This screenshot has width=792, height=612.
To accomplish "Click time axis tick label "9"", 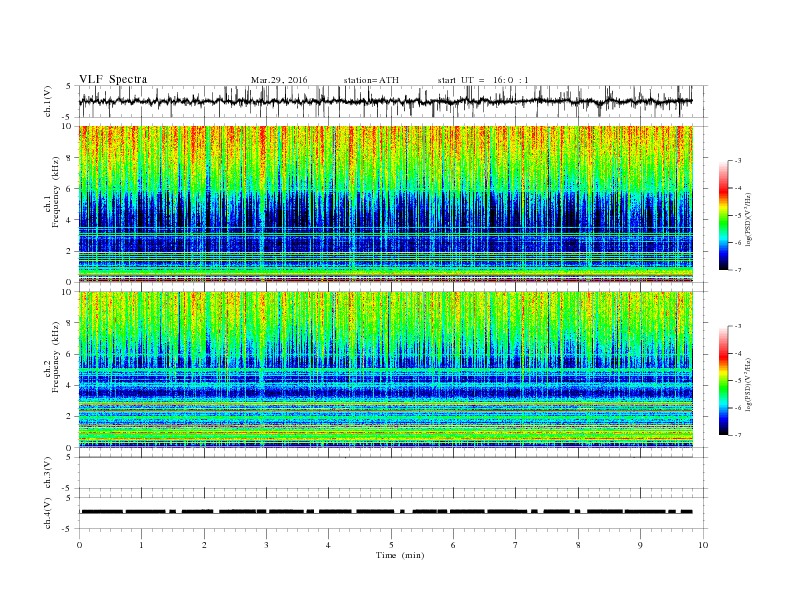I will tap(640, 545).
